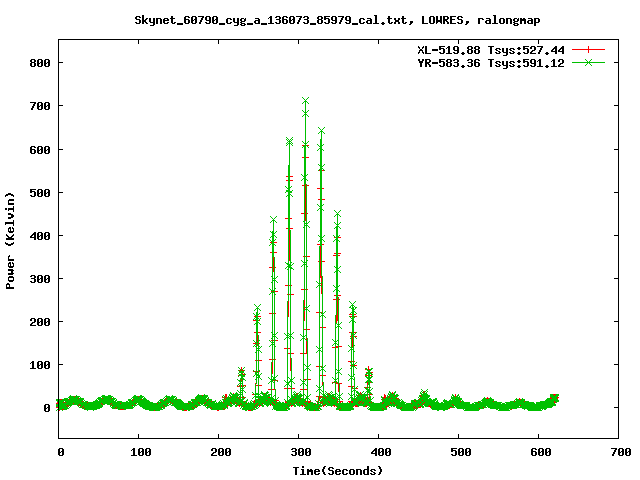Viewport: 640px width, 480px height.
Task: Click the 400 x-axis tick label
Action: click(x=381, y=452)
